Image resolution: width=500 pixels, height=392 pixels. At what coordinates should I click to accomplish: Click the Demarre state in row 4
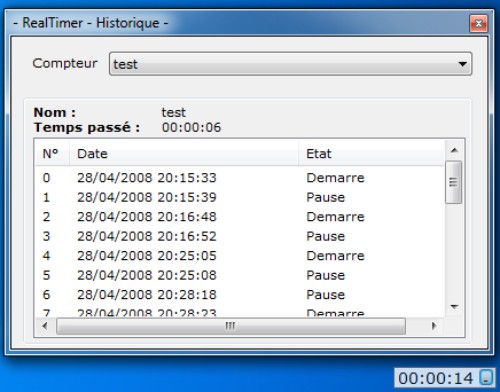(x=335, y=256)
